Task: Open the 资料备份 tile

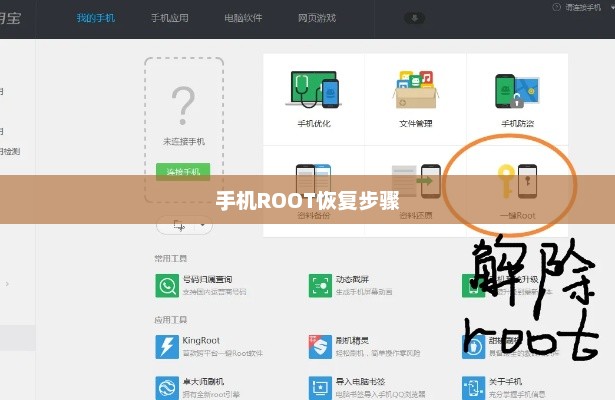Action: [314, 191]
